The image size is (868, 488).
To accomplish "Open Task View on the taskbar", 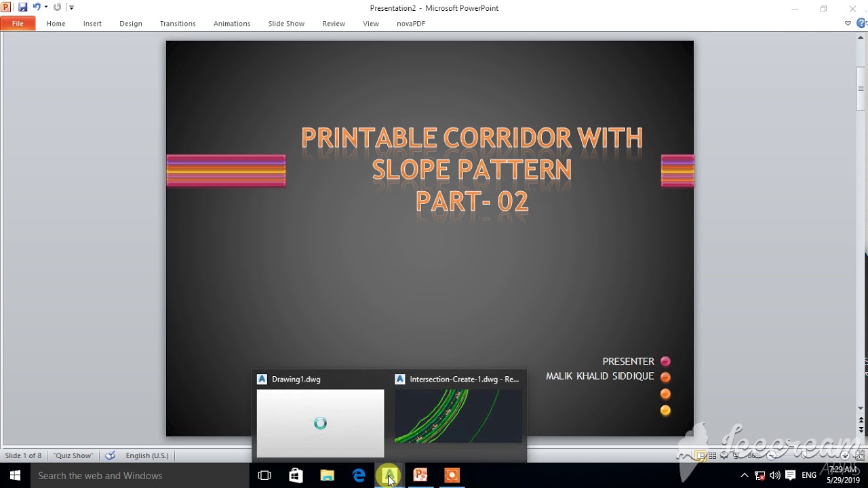I will pyautogui.click(x=264, y=476).
